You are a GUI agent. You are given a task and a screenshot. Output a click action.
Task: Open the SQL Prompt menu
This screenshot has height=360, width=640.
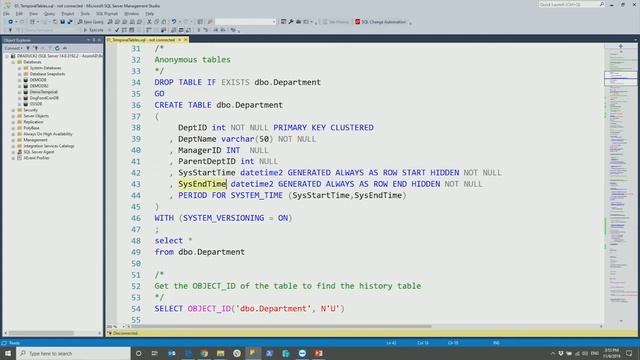107,13
